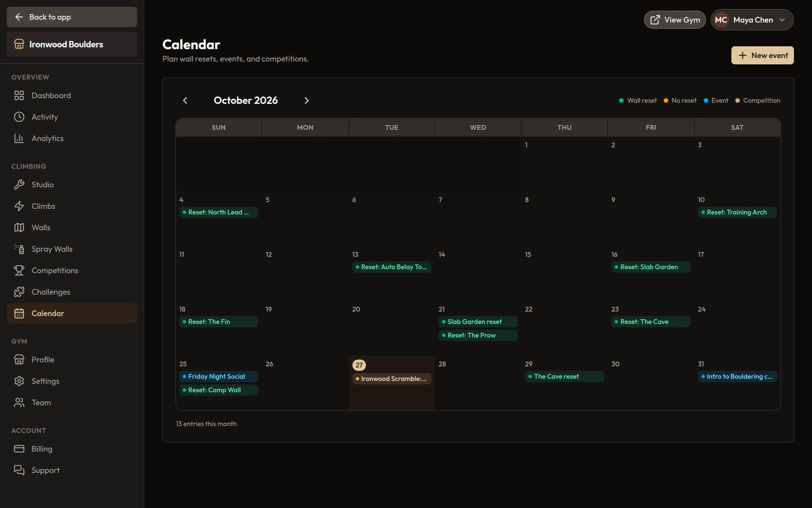Click the Team people icon
The height and width of the screenshot is (508, 812).
click(x=19, y=402)
